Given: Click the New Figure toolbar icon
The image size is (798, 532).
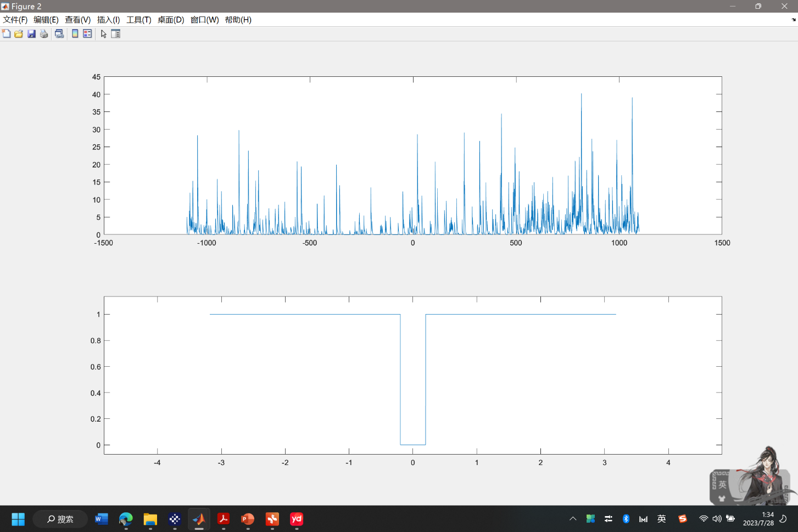Looking at the screenshot, I should [x=7, y=34].
